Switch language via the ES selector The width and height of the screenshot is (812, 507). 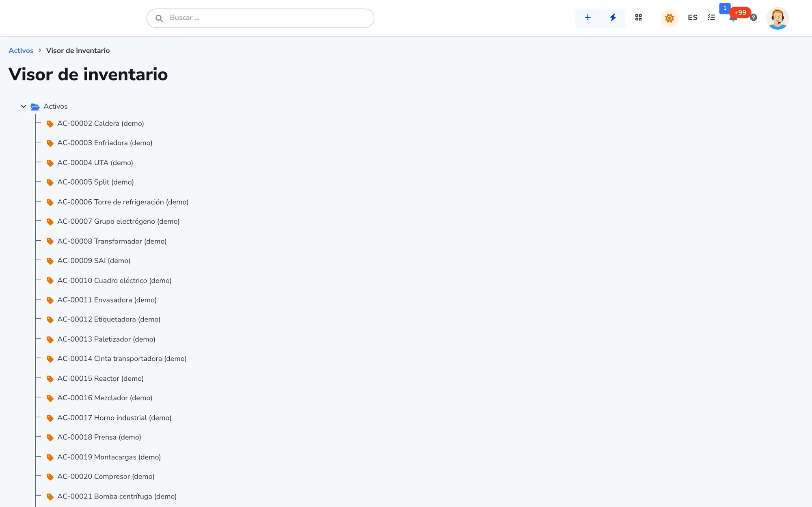tap(693, 17)
